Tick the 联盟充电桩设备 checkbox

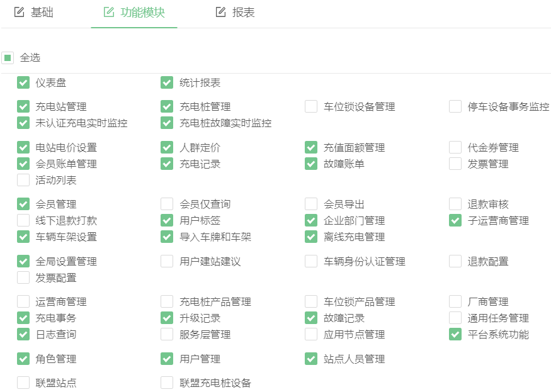(x=167, y=383)
